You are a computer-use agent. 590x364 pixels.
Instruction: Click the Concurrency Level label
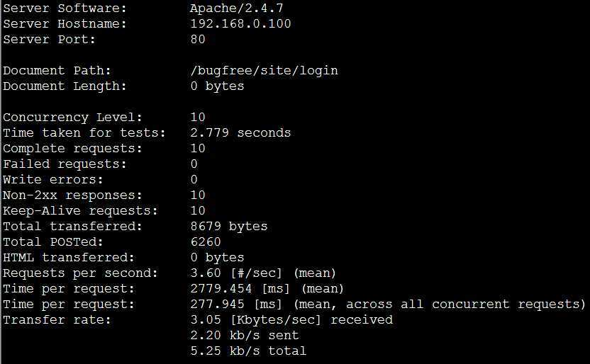coord(72,118)
